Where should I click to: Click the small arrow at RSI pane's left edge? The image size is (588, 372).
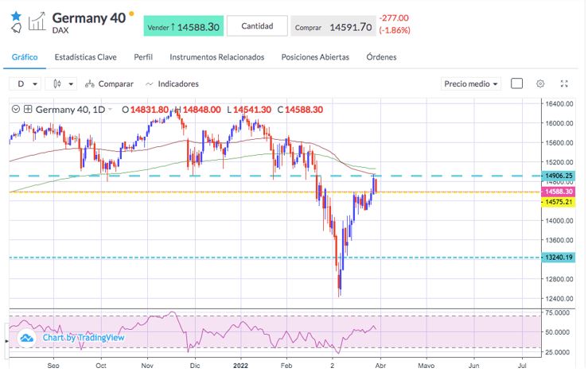[x=6, y=341]
